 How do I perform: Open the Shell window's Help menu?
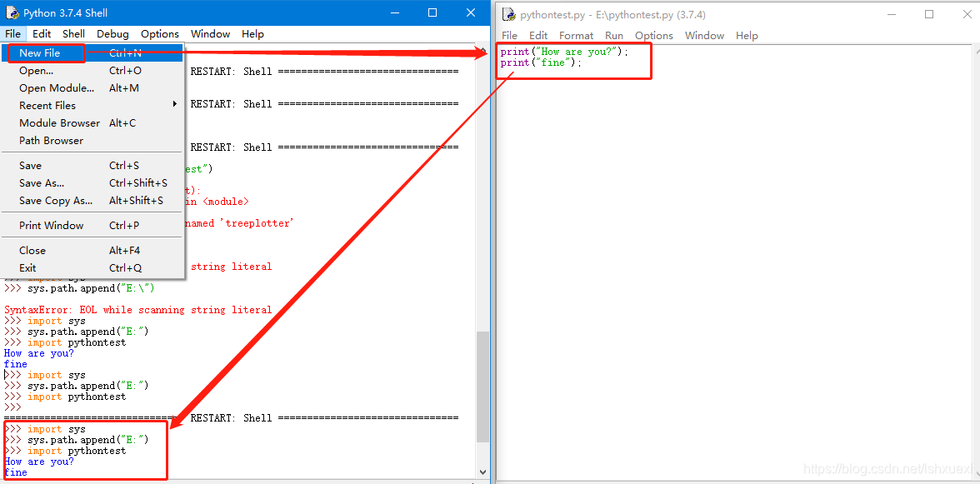252,33
